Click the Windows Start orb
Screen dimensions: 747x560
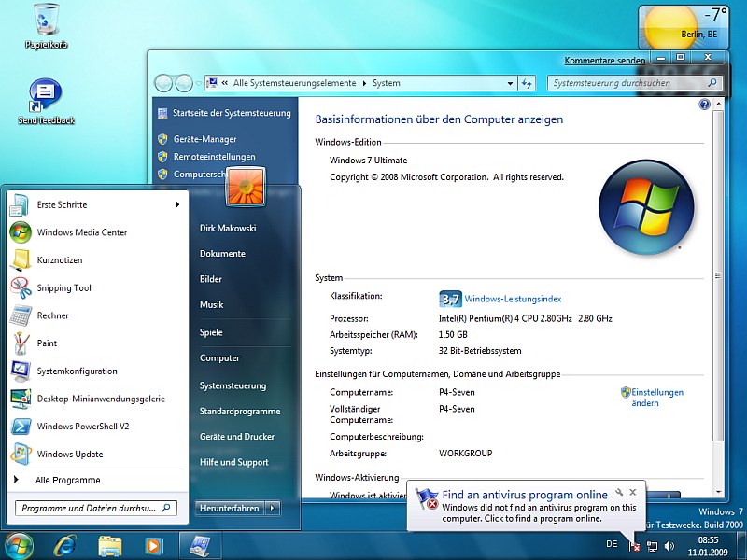point(19,545)
